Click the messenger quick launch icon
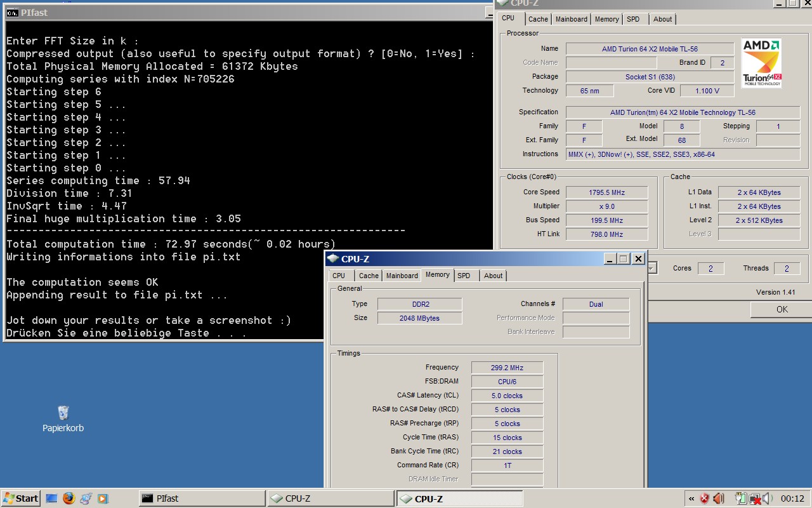Image resolution: width=812 pixels, height=508 pixels. (86, 498)
